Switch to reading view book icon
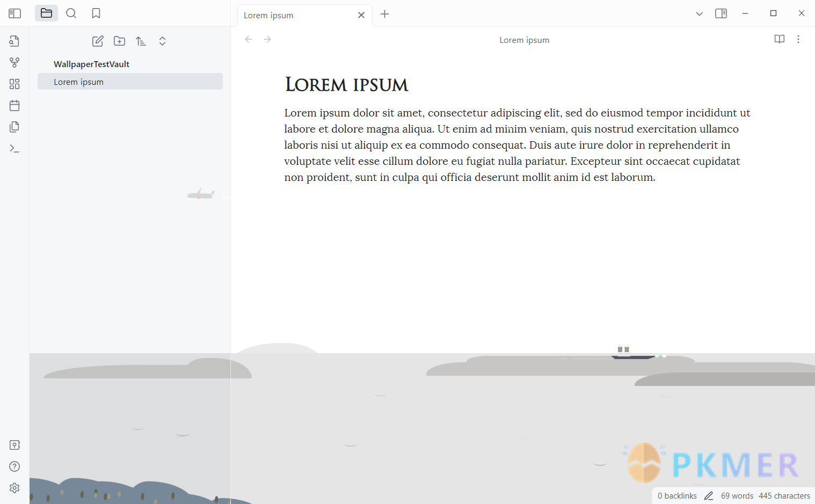Image resolution: width=815 pixels, height=504 pixels. point(780,39)
